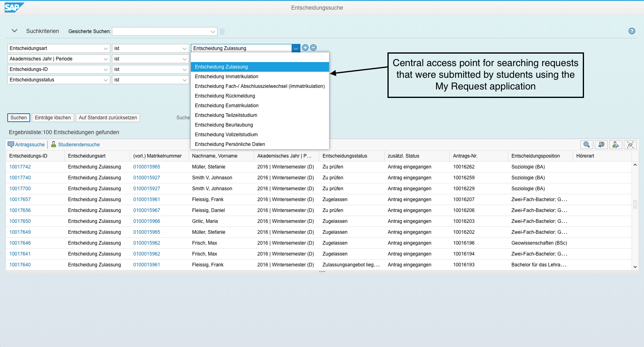Click the Hörerart column header
Viewport: 644px width, 347px height.
coord(602,156)
